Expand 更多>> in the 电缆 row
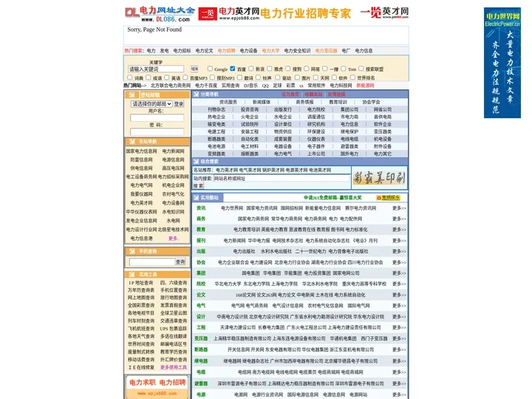This screenshot has width=532, height=399. tap(399, 372)
